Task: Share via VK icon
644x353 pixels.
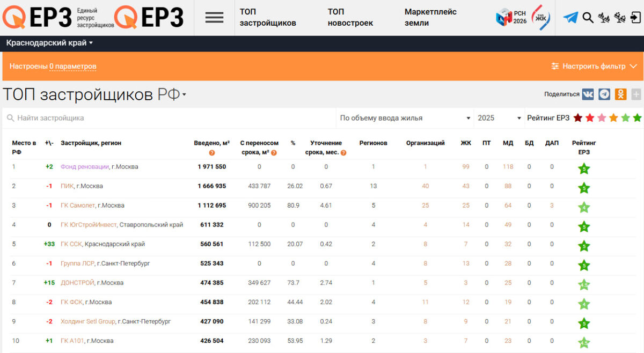Action: click(x=588, y=94)
